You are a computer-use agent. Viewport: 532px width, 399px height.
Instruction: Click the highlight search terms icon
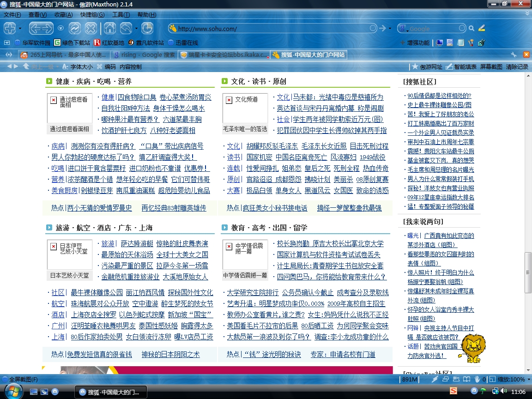[482, 28]
